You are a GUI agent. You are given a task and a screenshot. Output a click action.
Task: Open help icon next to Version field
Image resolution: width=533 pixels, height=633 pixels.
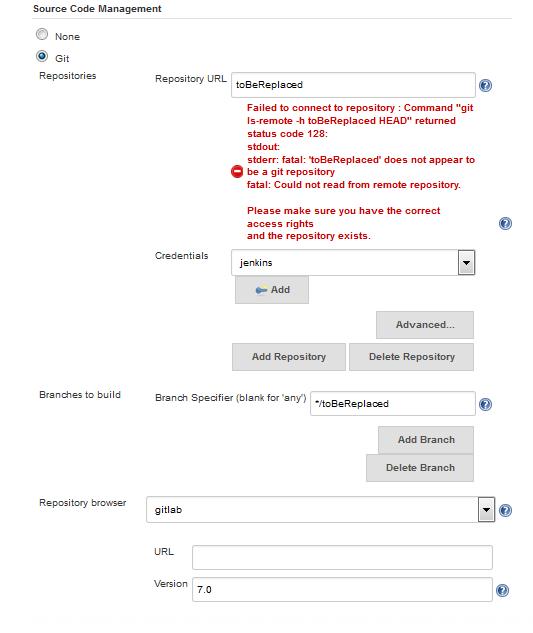coord(502,590)
